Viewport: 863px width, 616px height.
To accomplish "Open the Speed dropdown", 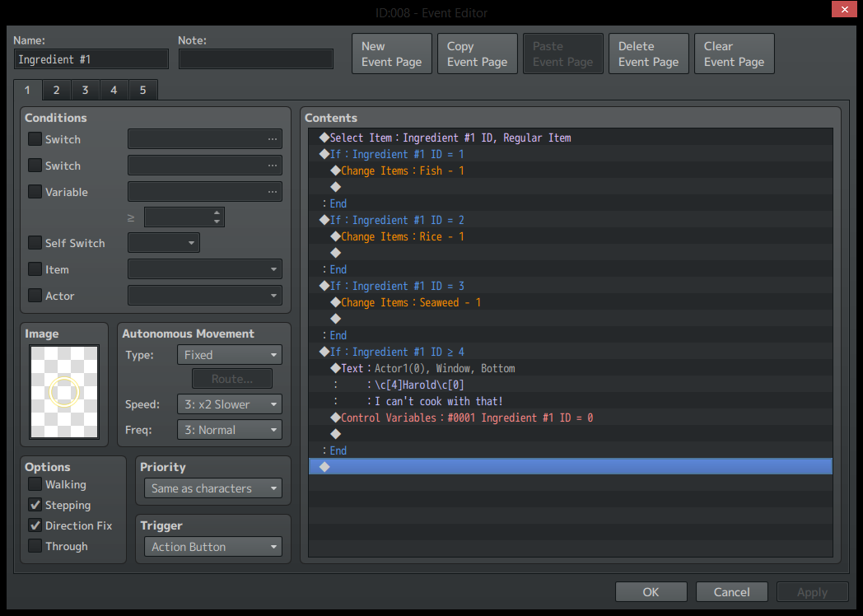I will click(230, 404).
